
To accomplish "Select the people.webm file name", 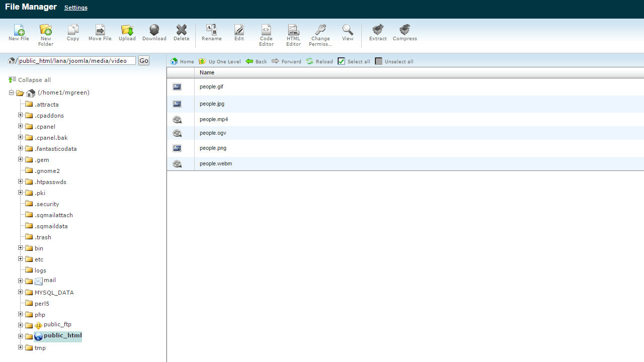I will [x=216, y=164].
